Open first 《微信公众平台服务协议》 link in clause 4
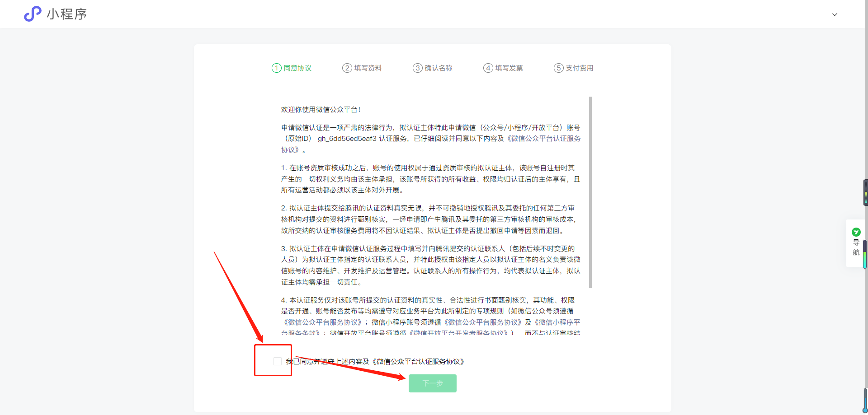The image size is (868, 415). coord(323,322)
